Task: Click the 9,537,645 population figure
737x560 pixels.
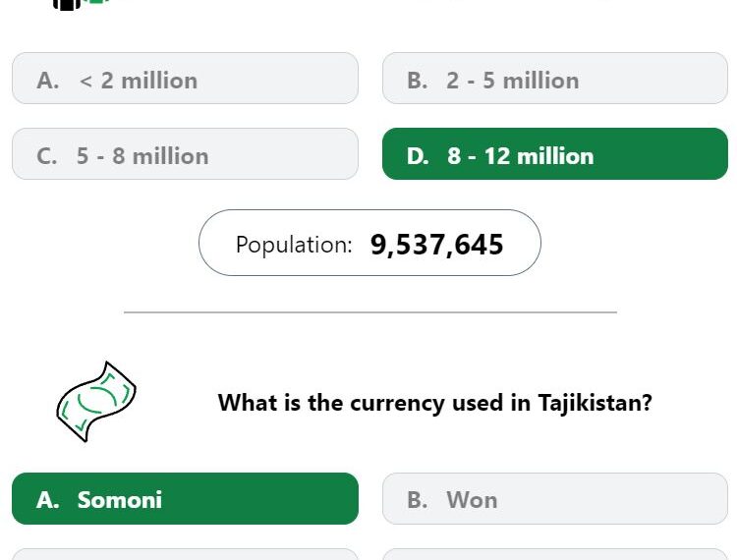Action: coord(436,245)
